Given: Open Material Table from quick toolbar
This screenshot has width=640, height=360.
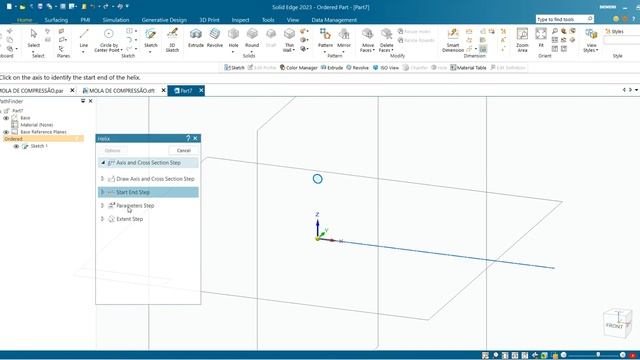Looking at the screenshot, I should coord(468,68).
